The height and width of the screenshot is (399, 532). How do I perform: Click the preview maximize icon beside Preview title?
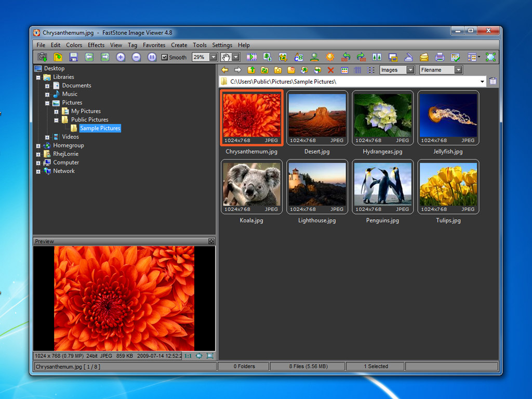(x=211, y=241)
